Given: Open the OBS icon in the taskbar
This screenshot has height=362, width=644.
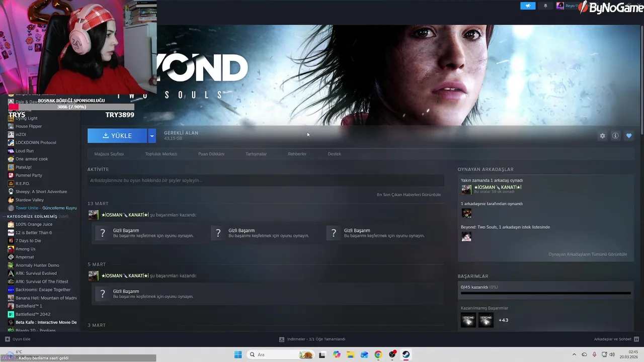Looking at the screenshot, I should tap(392, 354).
